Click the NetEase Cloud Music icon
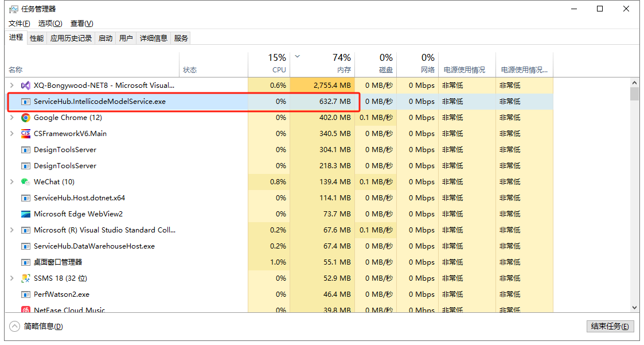 25,309
